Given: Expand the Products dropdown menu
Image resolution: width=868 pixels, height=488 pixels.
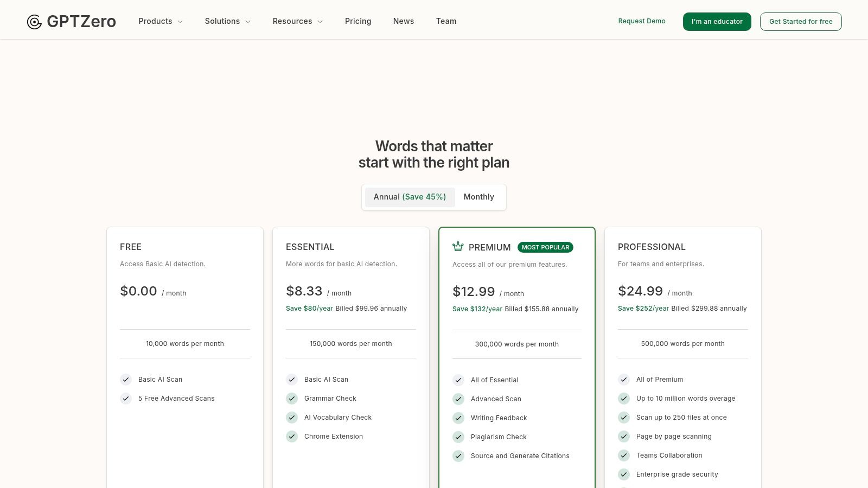Looking at the screenshot, I should coord(161,21).
